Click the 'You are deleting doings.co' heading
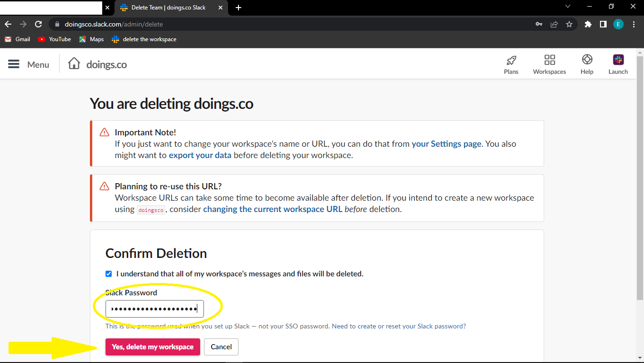644x363 pixels. (x=171, y=104)
